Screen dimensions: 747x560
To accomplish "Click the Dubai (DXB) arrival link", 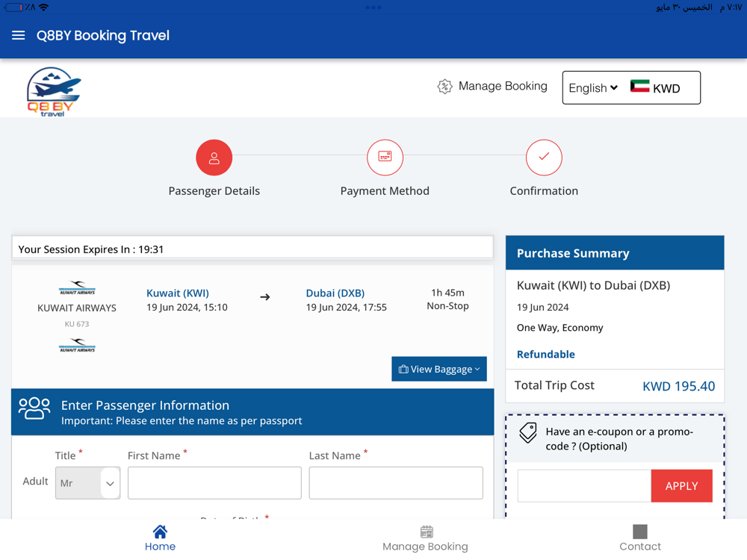I will [x=335, y=293].
